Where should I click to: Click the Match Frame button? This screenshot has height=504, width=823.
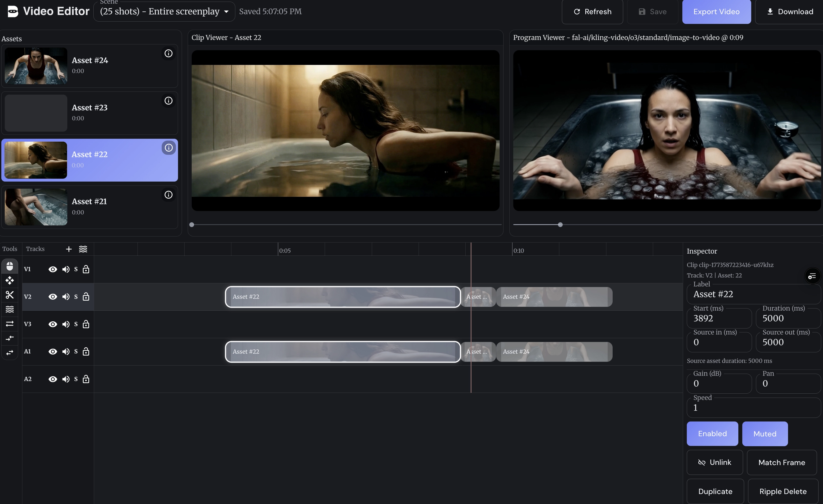point(781,462)
